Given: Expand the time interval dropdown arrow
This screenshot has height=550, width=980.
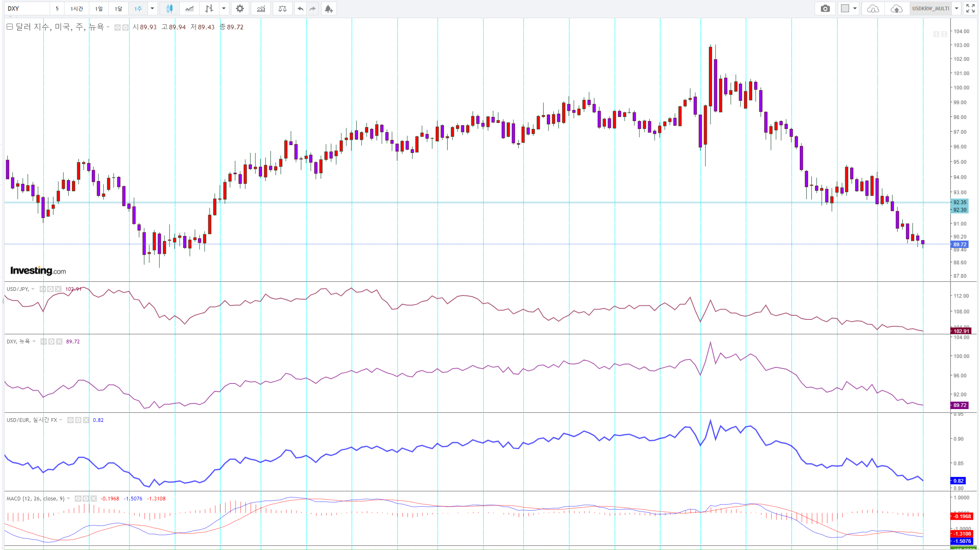Looking at the screenshot, I should click(152, 9).
